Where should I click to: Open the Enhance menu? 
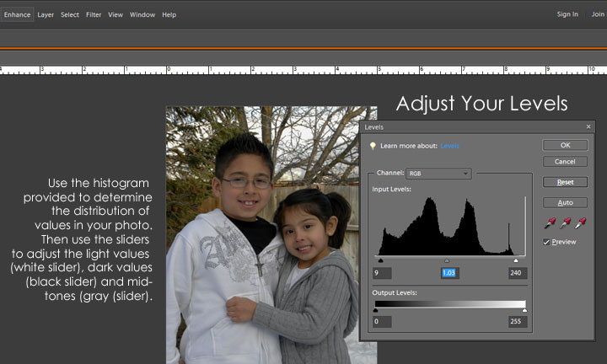coord(17,14)
